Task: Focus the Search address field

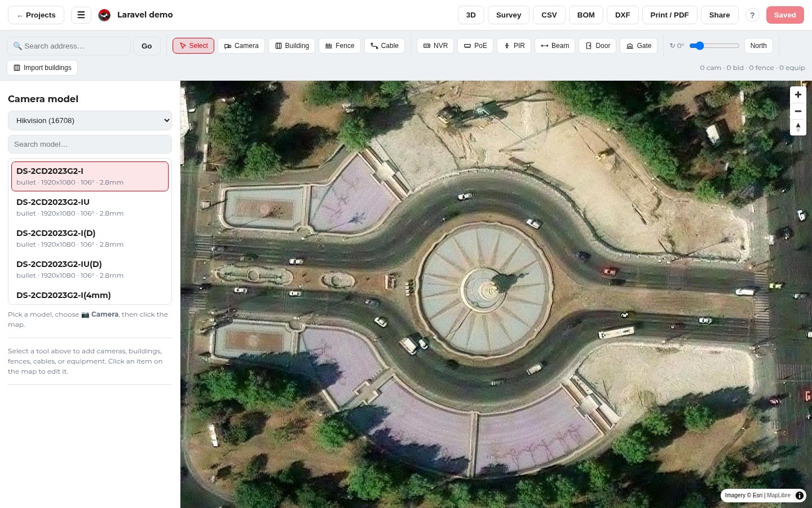Action: [69, 46]
